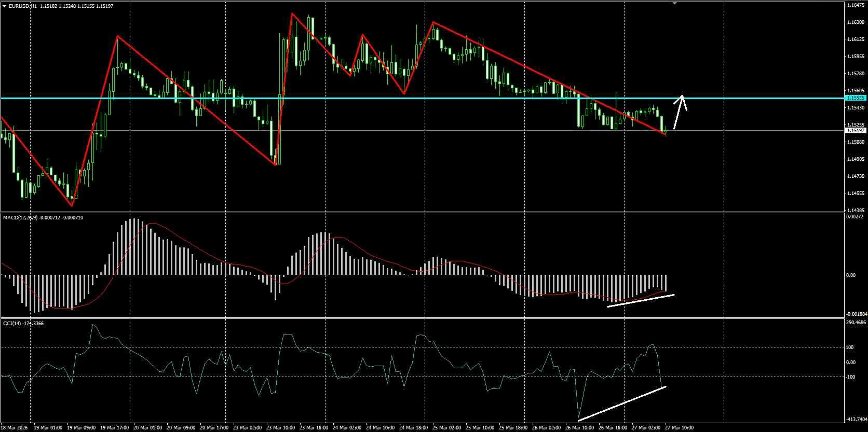Screen dimensions: 868x432
Task: Click the MACD(12,26,9) indicator label
Action: click(x=20, y=218)
